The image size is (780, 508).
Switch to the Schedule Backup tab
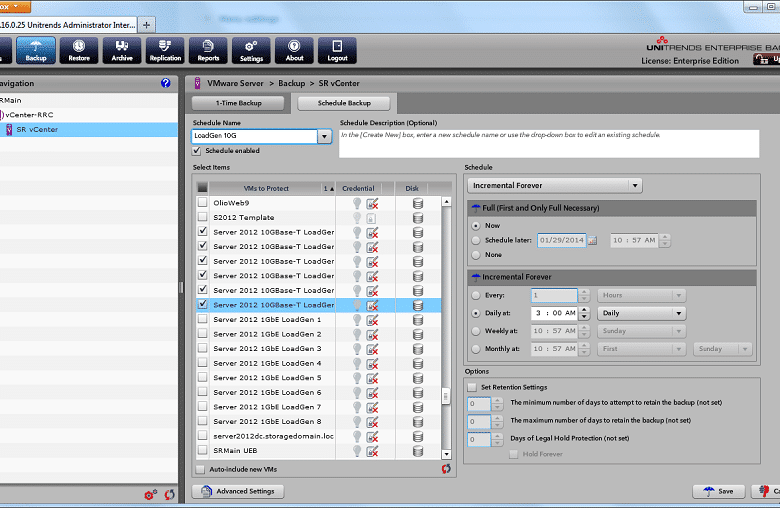click(344, 103)
